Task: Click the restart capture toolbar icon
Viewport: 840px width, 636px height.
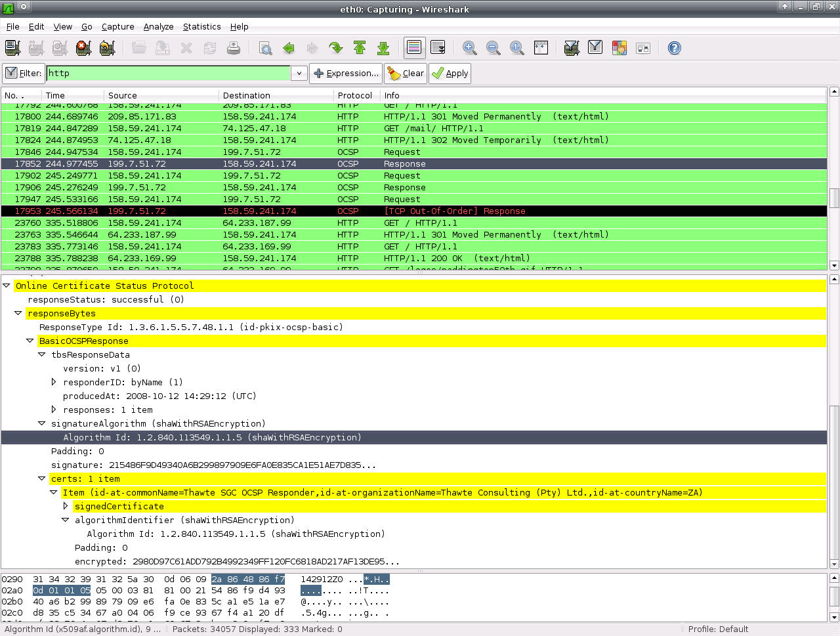Action: 107,48
